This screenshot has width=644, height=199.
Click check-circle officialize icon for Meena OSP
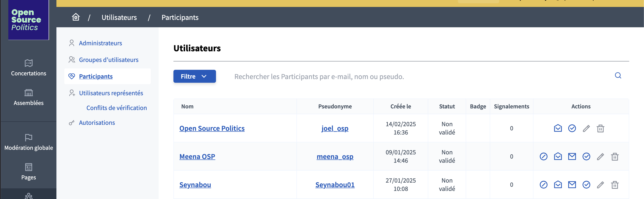(x=586, y=156)
